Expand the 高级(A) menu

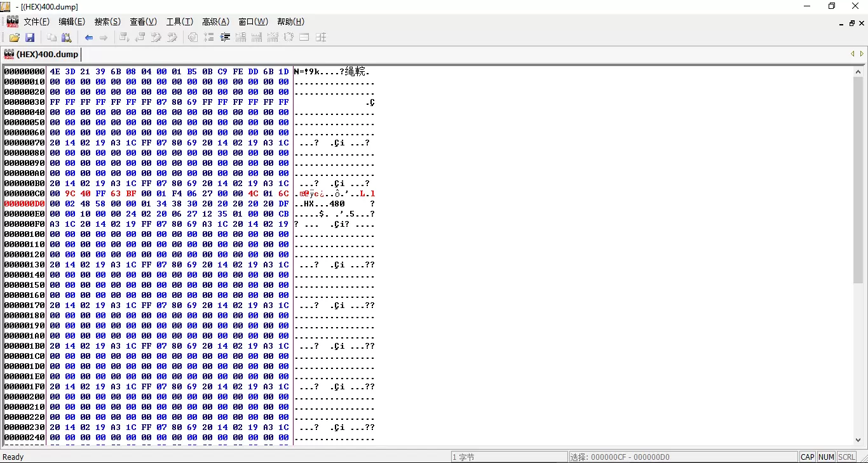(x=215, y=22)
